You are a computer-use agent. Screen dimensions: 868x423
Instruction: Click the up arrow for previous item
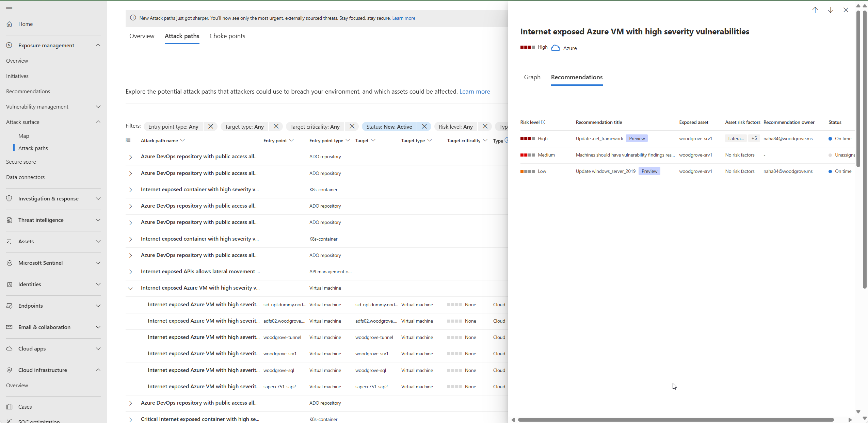point(815,10)
